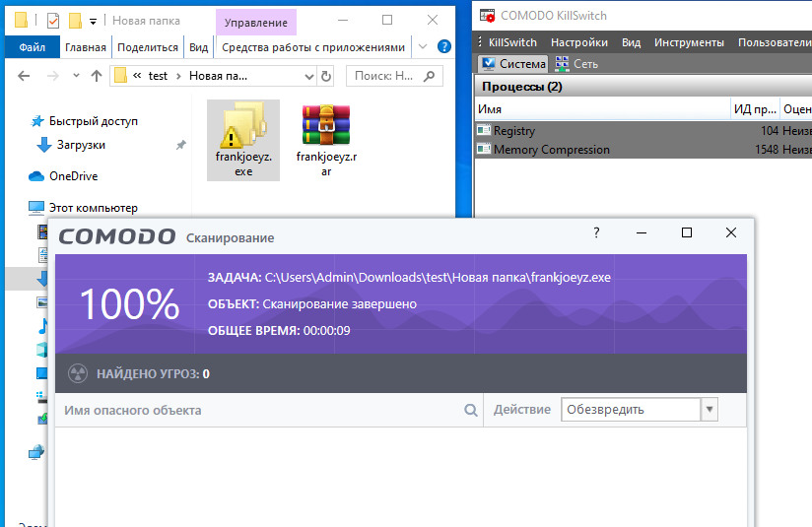The width and height of the screenshot is (812, 527).
Task: Click the Memory Compression process icon
Action: [484, 149]
